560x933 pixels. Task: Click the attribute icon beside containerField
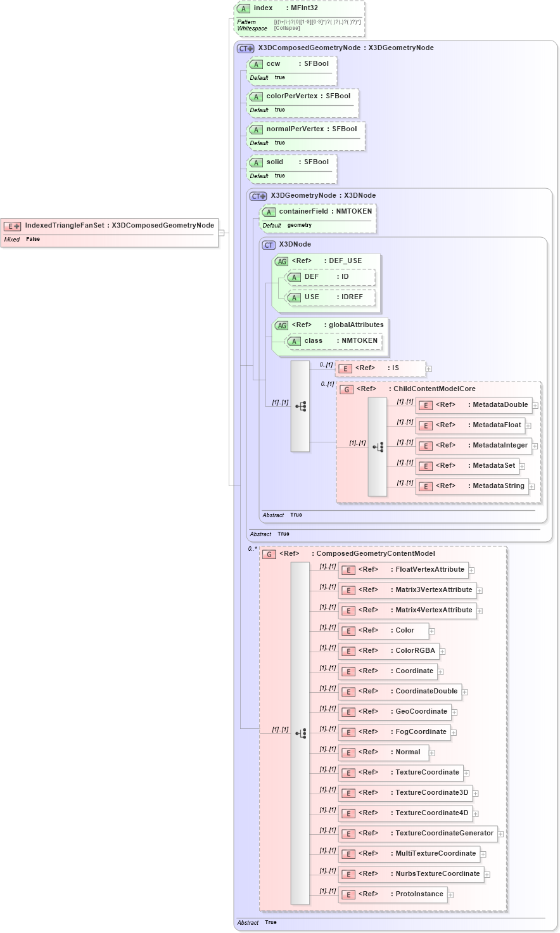click(269, 212)
